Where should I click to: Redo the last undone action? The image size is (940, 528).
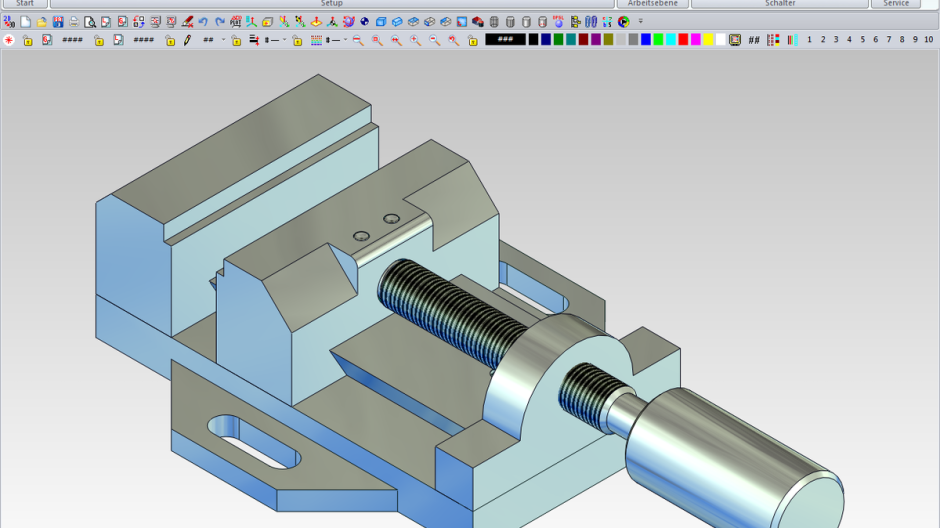219,21
